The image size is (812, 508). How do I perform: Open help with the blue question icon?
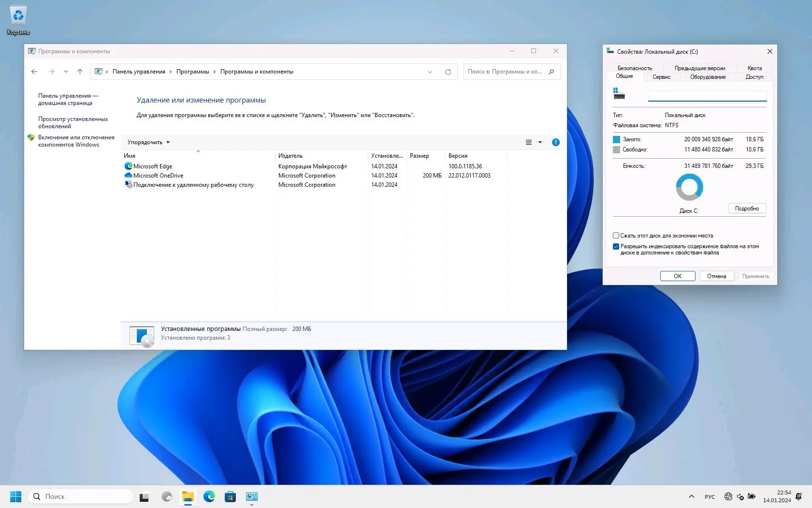[556, 142]
